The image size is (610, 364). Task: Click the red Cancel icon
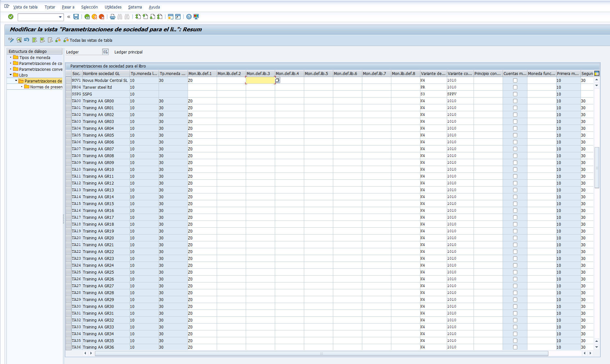pos(102,17)
